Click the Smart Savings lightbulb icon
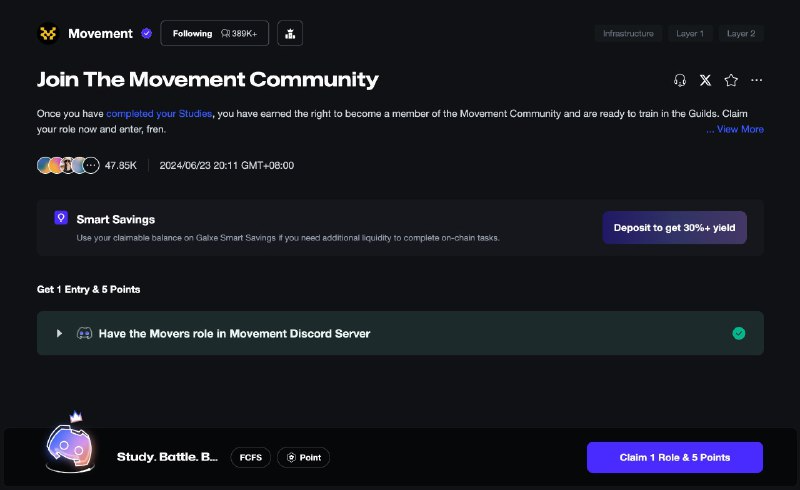Image resolution: width=800 pixels, height=490 pixels. 61,218
